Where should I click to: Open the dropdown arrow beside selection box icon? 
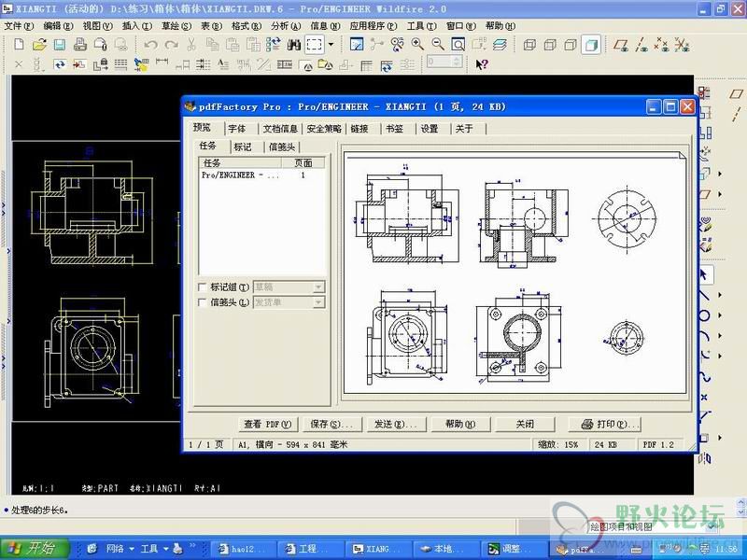coord(331,44)
